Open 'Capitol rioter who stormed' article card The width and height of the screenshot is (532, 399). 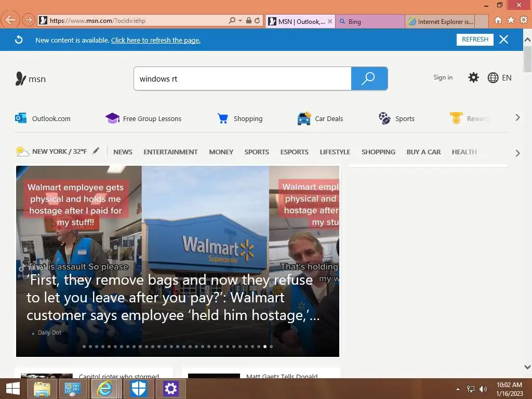[x=94, y=373]
